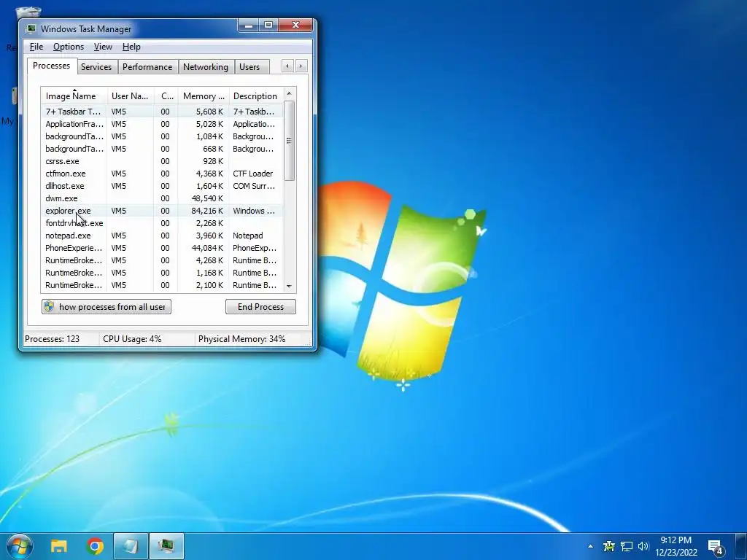This screenshot has height=560, width=747.
Task: Open the File menu
Action: pos(36,47)
